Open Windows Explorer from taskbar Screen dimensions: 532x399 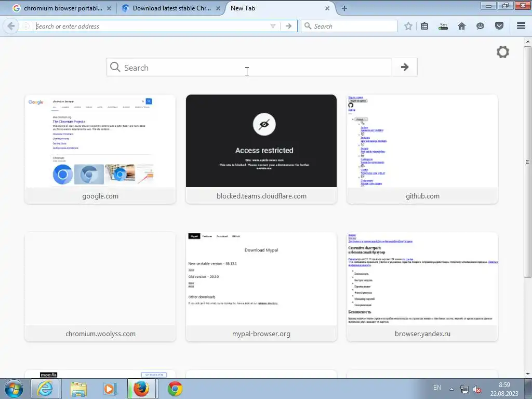[79, 389]
